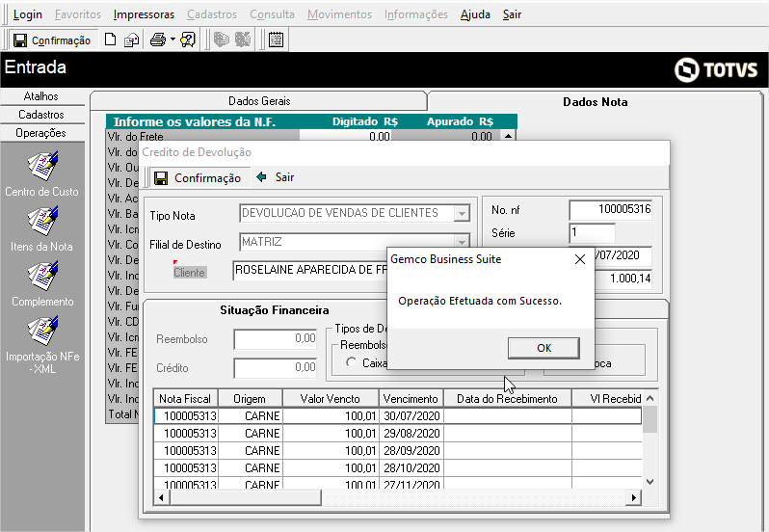769x532 pixels.
Task: Open the Itens da Nota shortcut icon
Action: 42,221
